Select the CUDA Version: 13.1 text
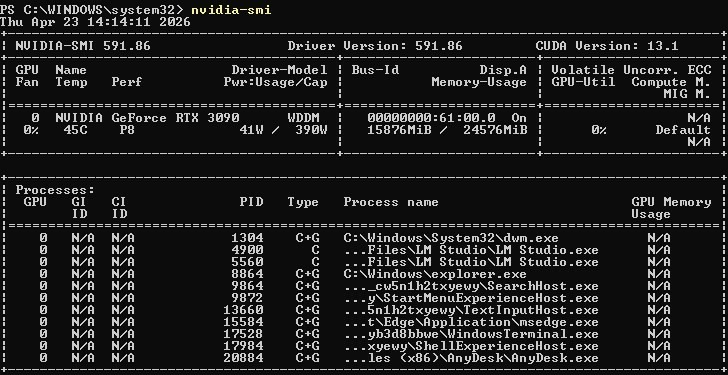The height and width of the screenshot is (375, 728). [607, 46]
